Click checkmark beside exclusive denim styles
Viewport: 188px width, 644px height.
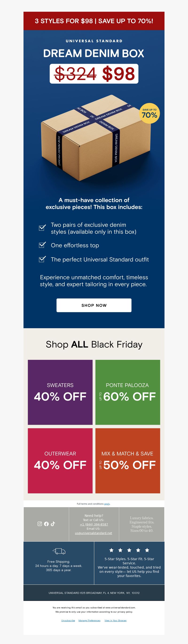(x=42, y=227)
